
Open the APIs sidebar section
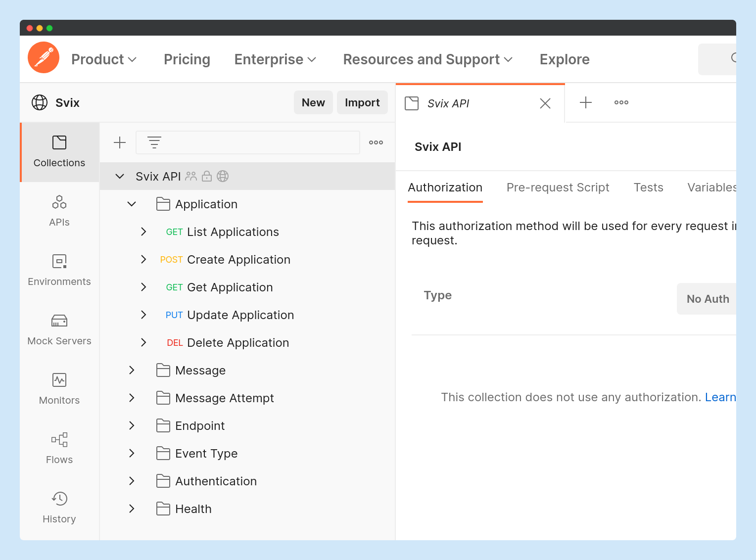tap(59, 211)
